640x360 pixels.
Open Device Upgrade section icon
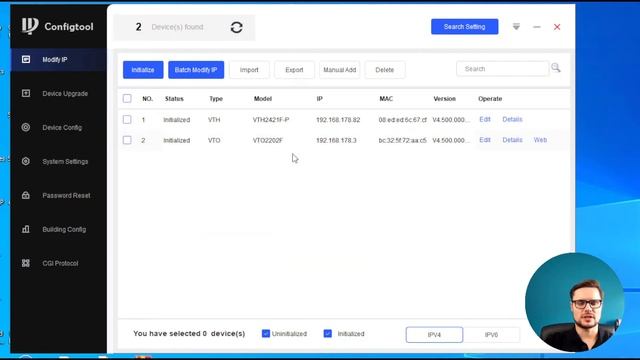click(x=26, y=93)
